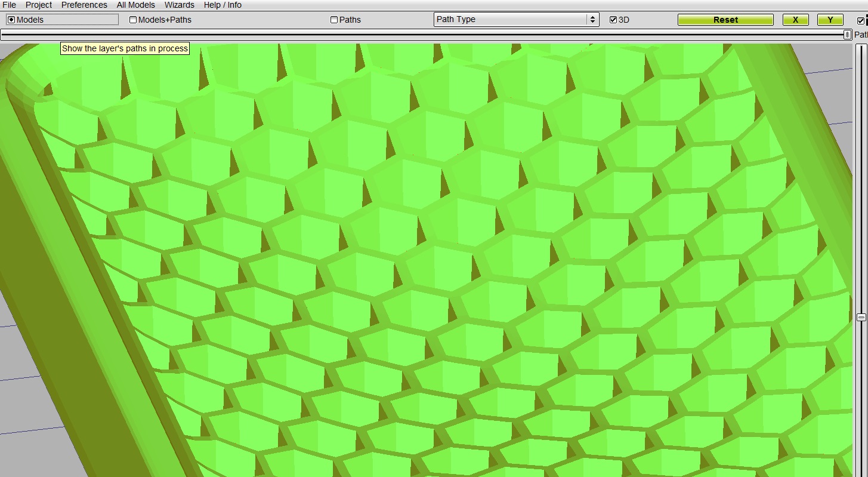The image size is (868, 477).
Task: Open the Wizards menu
Action: click(180, 5)
